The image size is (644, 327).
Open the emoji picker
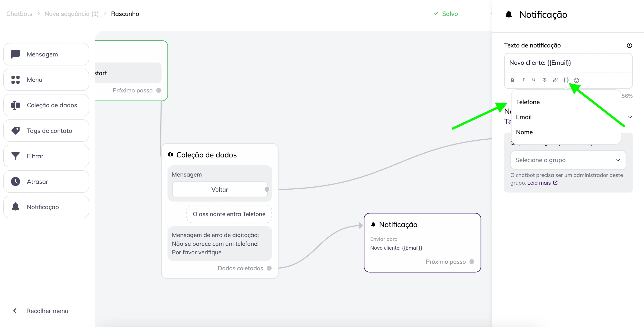pyautogui.click(x=577, y=80)
